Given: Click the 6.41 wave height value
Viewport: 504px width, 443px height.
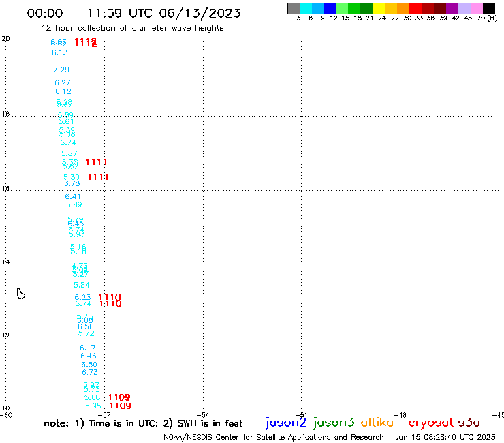Looking at the screenshot, I should 73,196.
